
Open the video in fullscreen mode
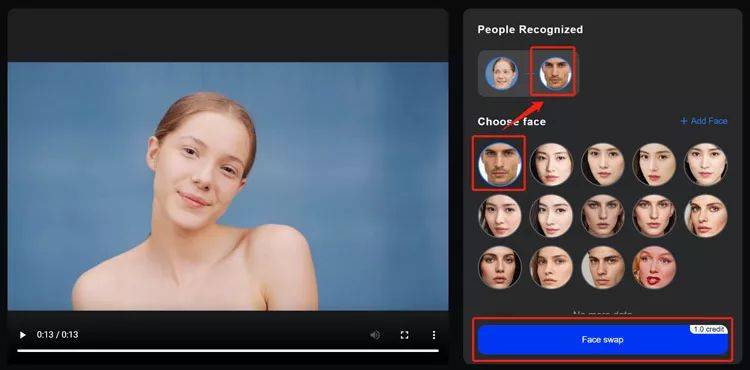pos(405,335)
